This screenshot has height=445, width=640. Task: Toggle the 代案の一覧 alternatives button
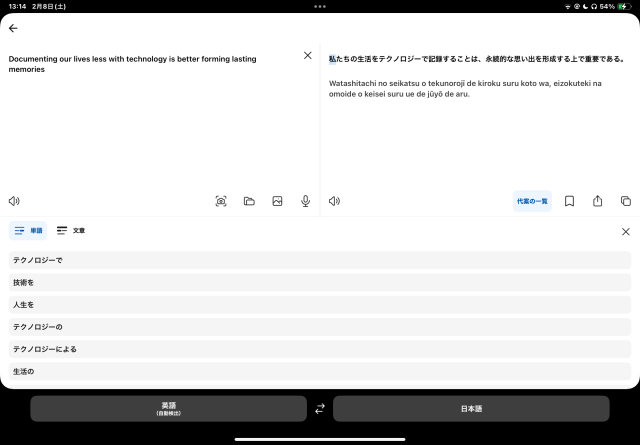(532, 201)
